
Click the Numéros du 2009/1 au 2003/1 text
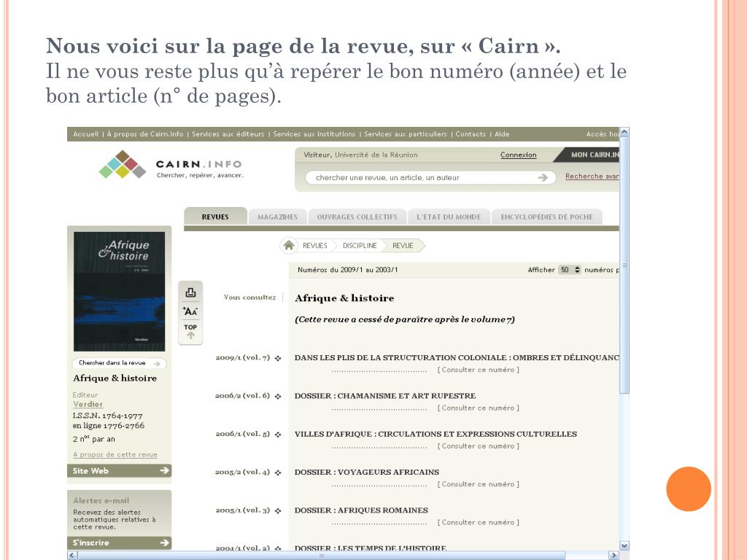[x=348, y=270]
